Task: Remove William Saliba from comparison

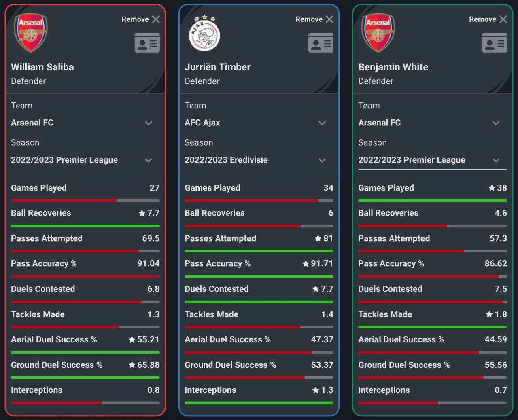Action: [141, 19]
